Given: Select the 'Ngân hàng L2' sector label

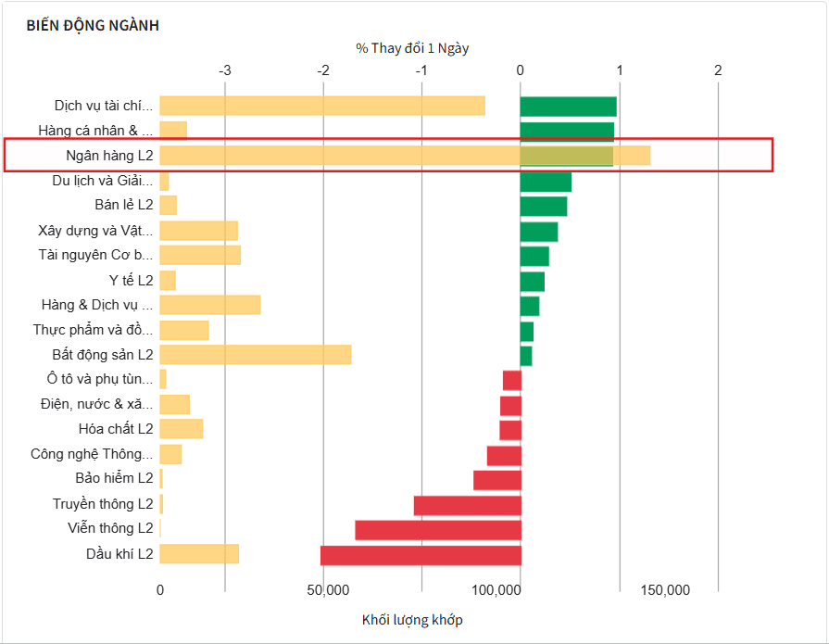Looking at the screenshot, I should [x=109, y=156].
